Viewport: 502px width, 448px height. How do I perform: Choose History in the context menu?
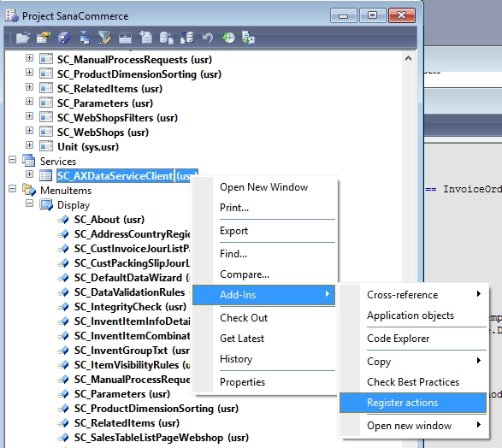point(263,359)
